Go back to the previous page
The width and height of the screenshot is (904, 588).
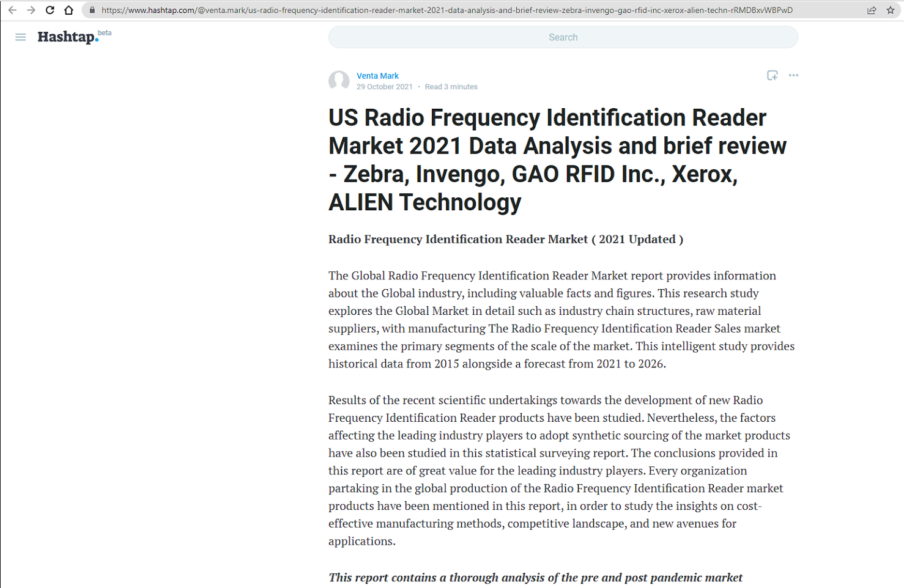point(12,10)
